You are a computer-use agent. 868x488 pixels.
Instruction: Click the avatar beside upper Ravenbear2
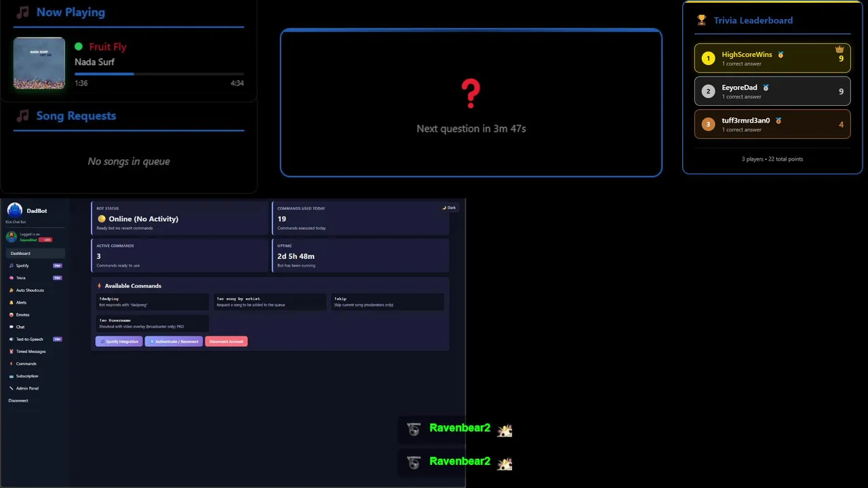click(x=414, y=429)
